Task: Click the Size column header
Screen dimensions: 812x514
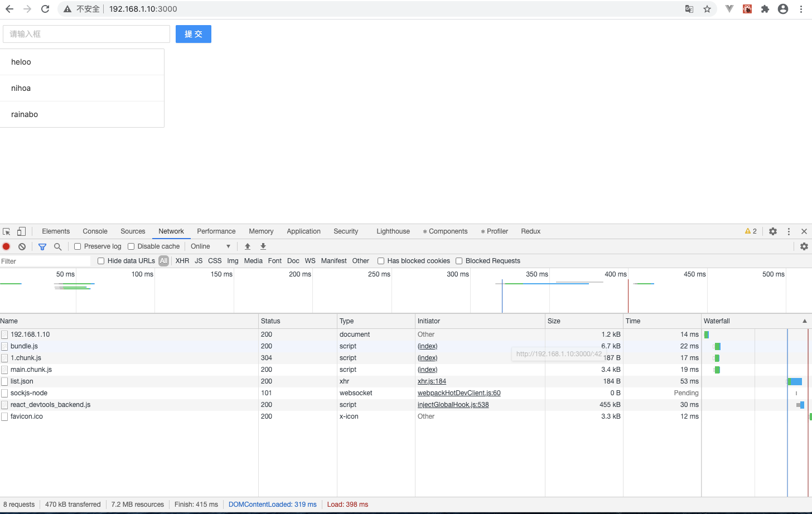Action: [x=584, y=321]
